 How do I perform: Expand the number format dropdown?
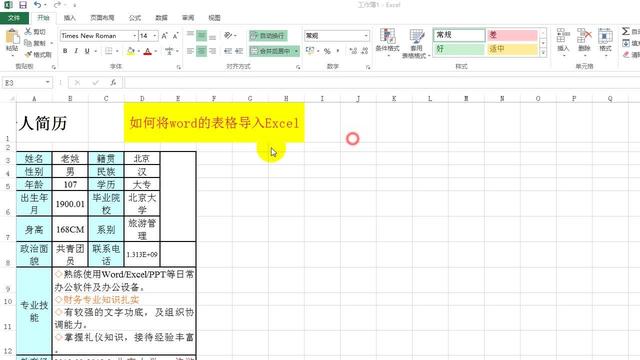click(366, 36)
